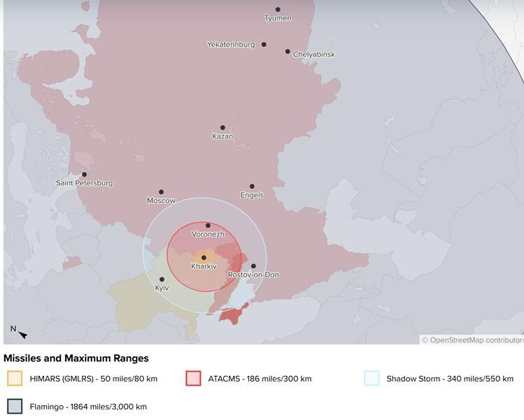Click the Voronezh city marker
Screen dimensions: 524x420
tap(208, 225)
